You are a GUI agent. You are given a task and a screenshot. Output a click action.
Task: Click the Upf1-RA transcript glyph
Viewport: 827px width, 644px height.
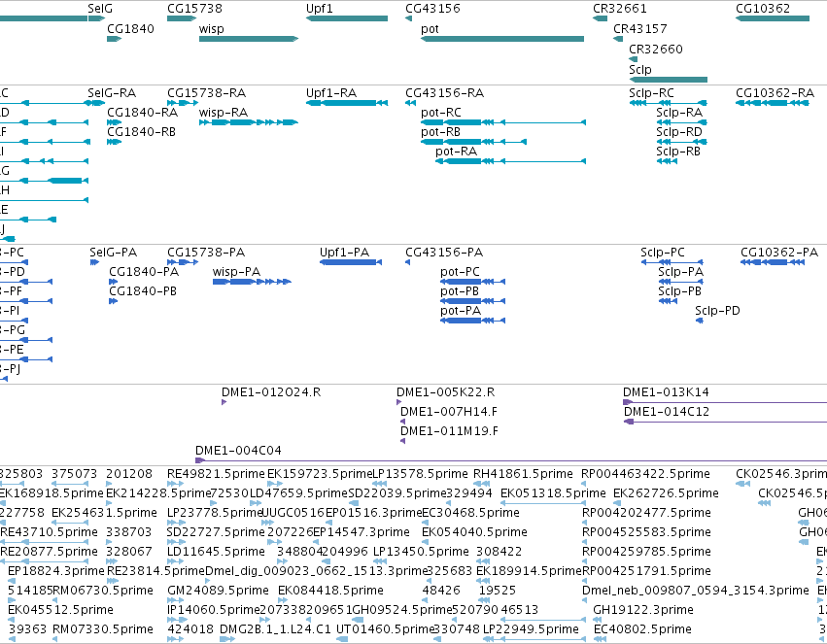click(347, 103)
